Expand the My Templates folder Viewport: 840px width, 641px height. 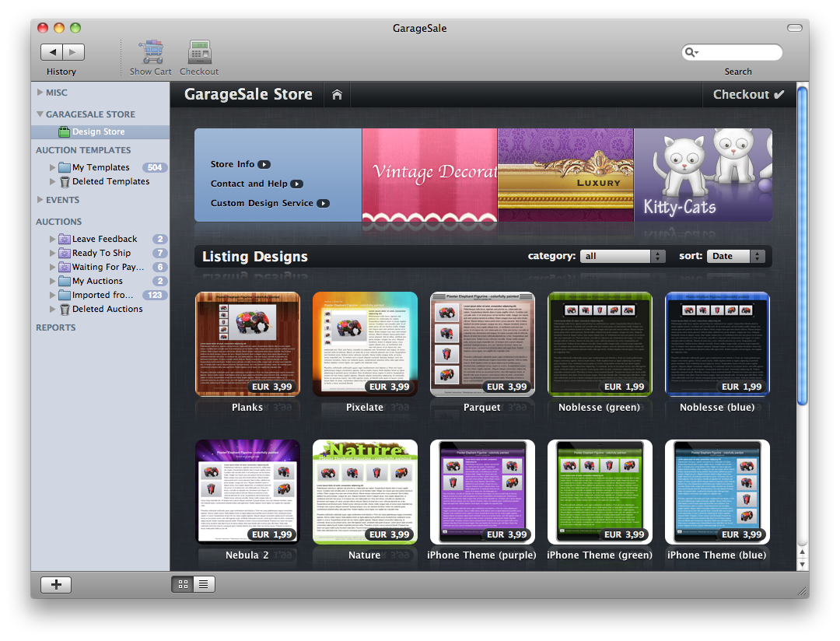[x=53, y=167]
